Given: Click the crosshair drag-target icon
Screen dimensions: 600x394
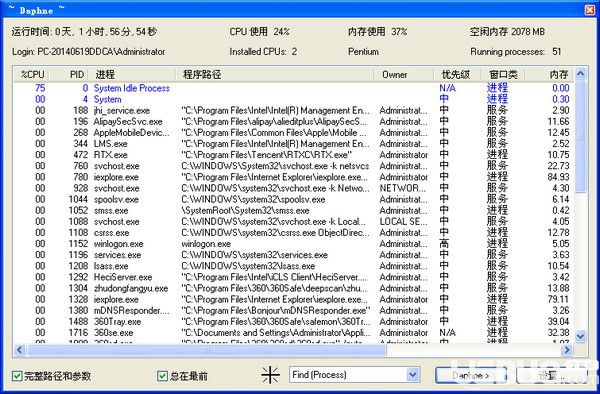Looking at the screenshot, I should (270, 375).
